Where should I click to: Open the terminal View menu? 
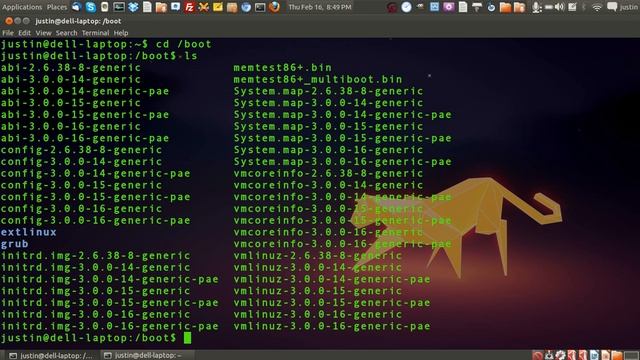(x=43, y=33)
